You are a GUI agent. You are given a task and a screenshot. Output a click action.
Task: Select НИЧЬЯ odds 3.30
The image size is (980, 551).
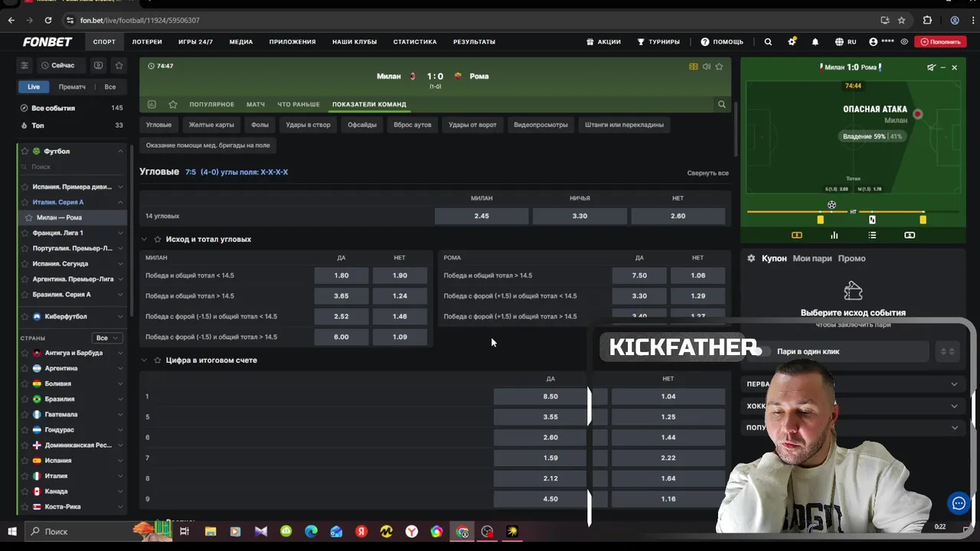[580, 216]
